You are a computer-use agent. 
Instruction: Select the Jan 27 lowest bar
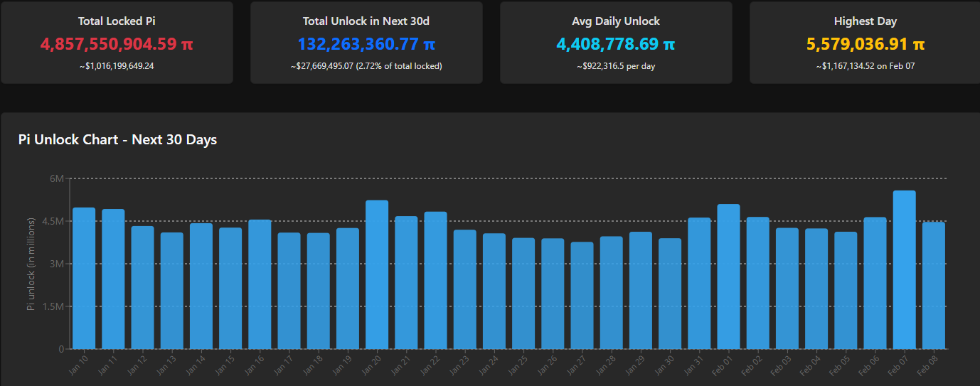(582, 296)
